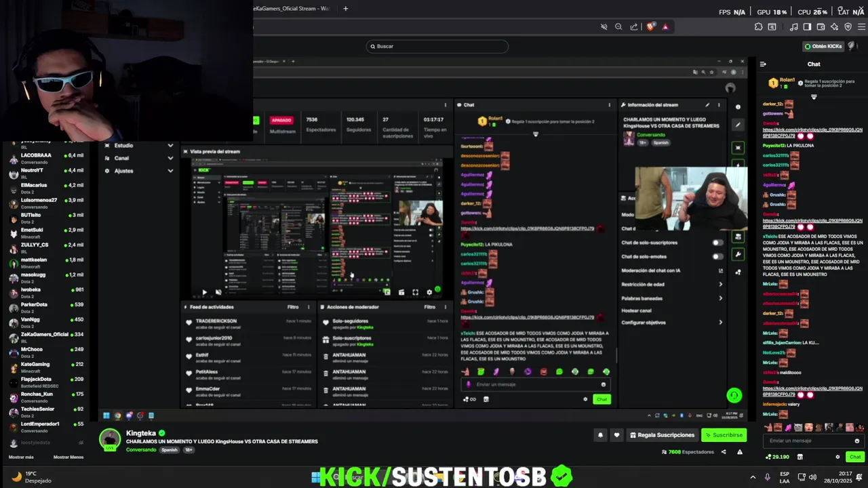Screen dimensions: 868x488
Task: Open ParkerDota channel in sidebar
Action: 46,307
